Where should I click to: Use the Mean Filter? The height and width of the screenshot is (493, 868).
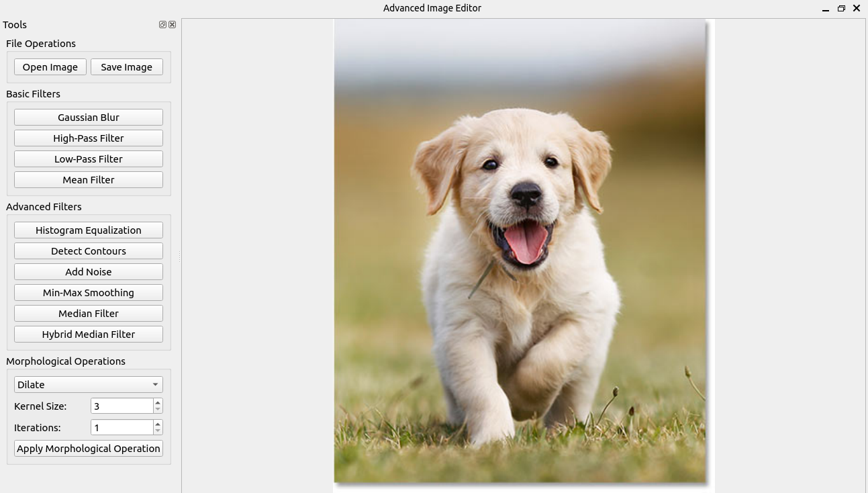coord(89,180)
